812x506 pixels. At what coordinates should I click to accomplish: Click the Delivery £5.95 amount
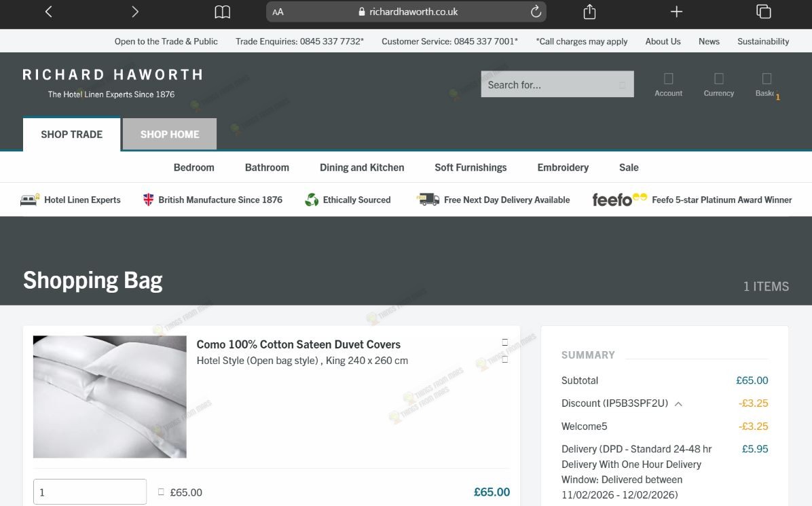755,449
